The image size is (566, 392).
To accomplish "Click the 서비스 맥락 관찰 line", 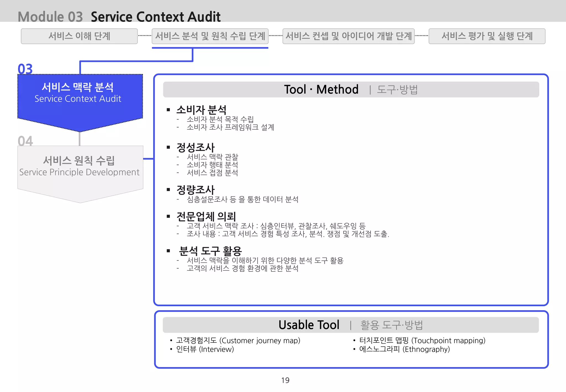I will 213,157.
